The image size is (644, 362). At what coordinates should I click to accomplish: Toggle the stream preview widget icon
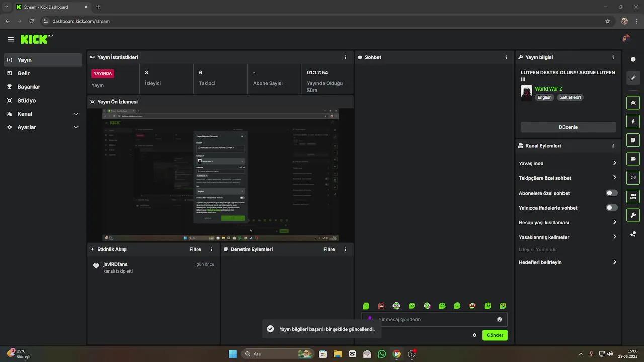pyautogui.click(x=633, y=103)
